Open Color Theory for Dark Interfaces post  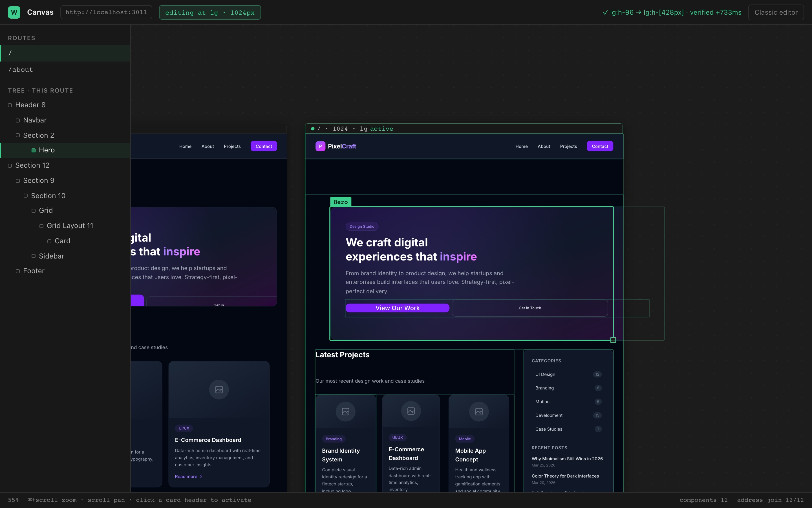565,476
